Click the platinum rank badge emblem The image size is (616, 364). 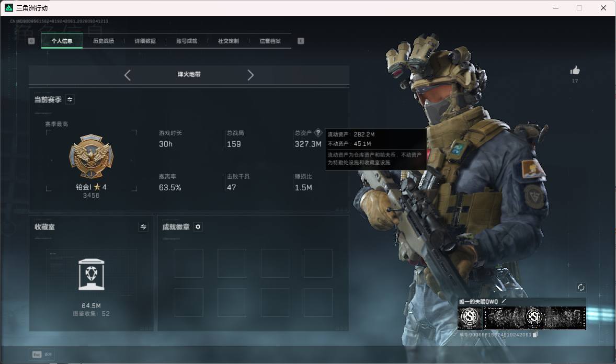[91, 156]
